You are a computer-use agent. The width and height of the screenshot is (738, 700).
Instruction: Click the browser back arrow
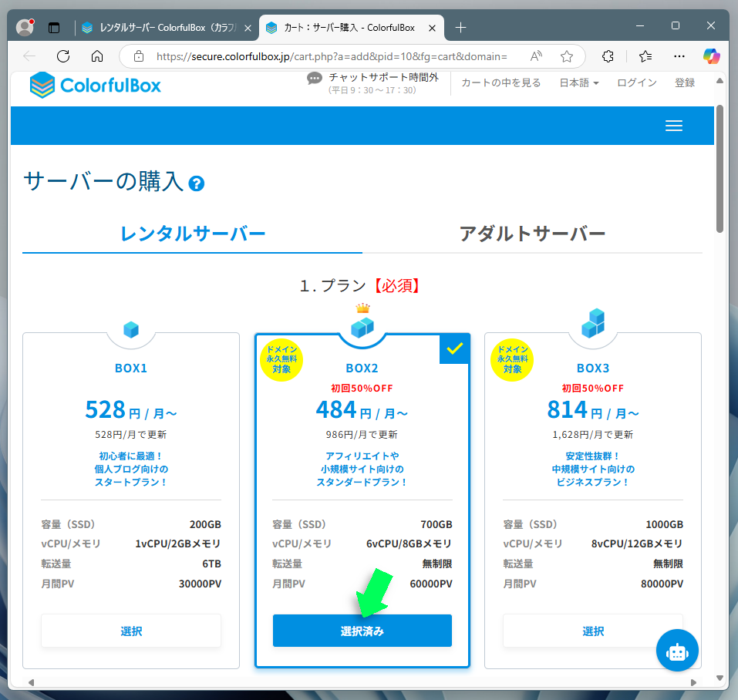pyautogui.click(x=29, y=56)
